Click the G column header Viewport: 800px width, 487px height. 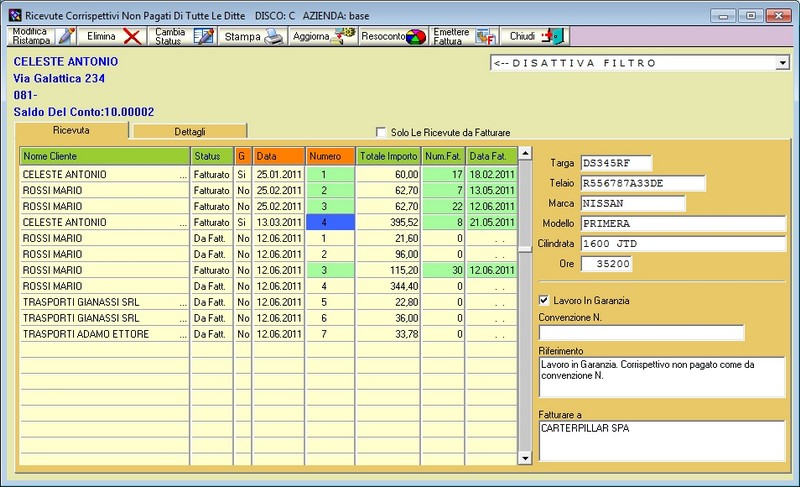pos(242,156)
